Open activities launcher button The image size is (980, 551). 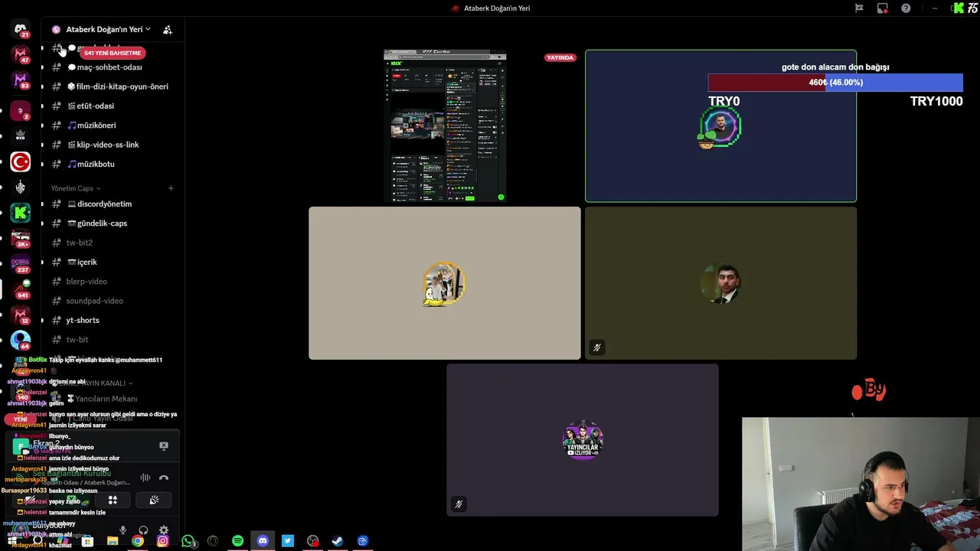pos(113,500)
